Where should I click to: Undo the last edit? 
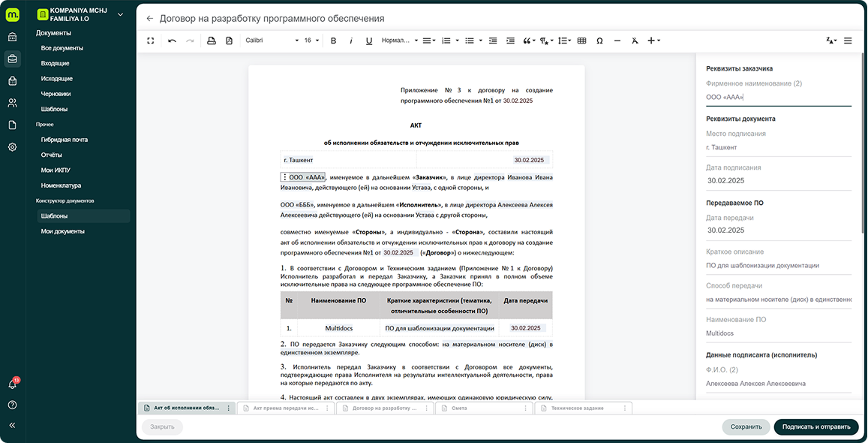tap(172, 41)
